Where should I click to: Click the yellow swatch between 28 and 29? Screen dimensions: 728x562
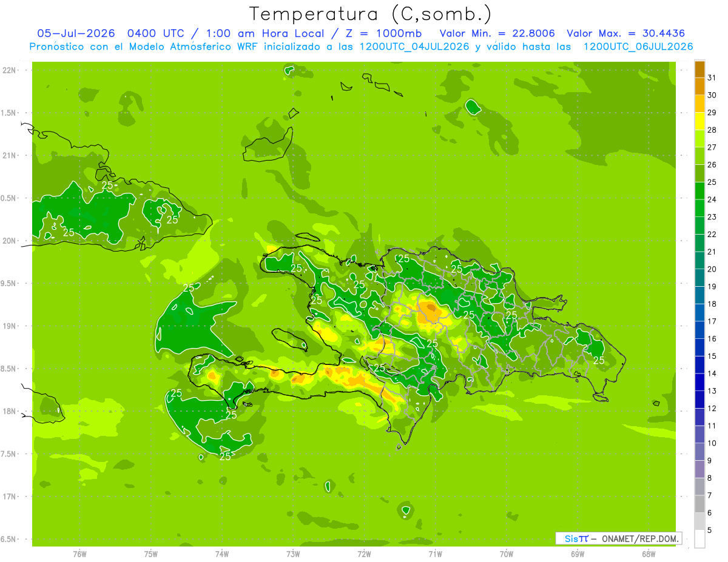699,121
